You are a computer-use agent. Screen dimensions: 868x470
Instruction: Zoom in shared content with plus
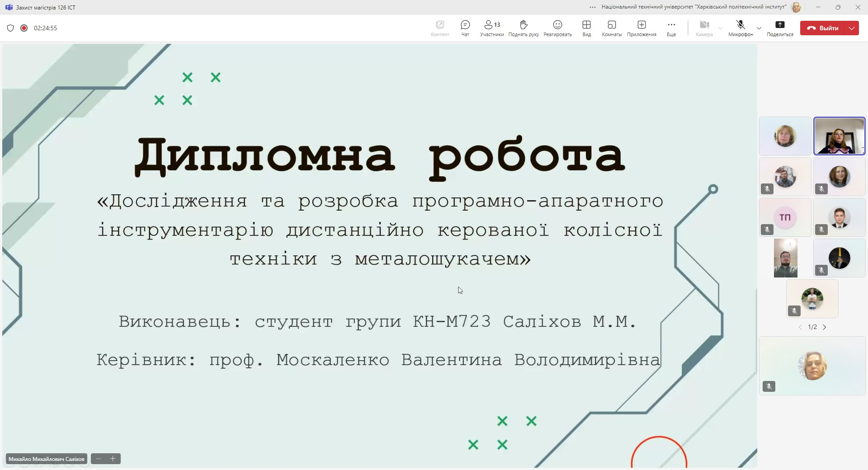coord(113,459)
